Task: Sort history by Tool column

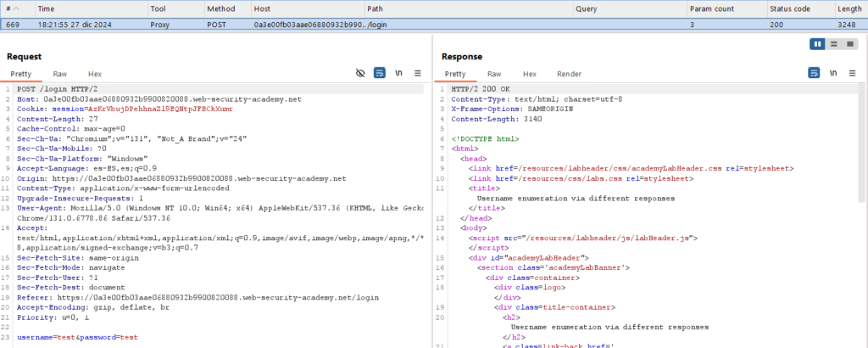Action: [x=175, y=8]
